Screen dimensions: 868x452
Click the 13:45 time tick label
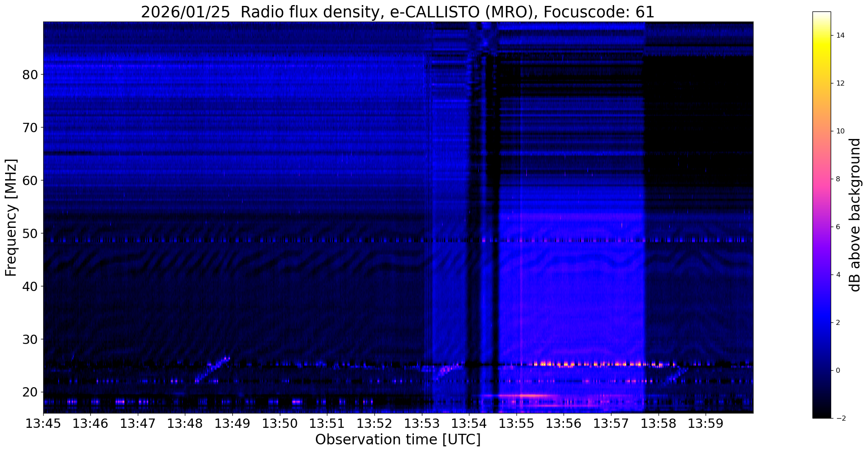tap(43, 424)
